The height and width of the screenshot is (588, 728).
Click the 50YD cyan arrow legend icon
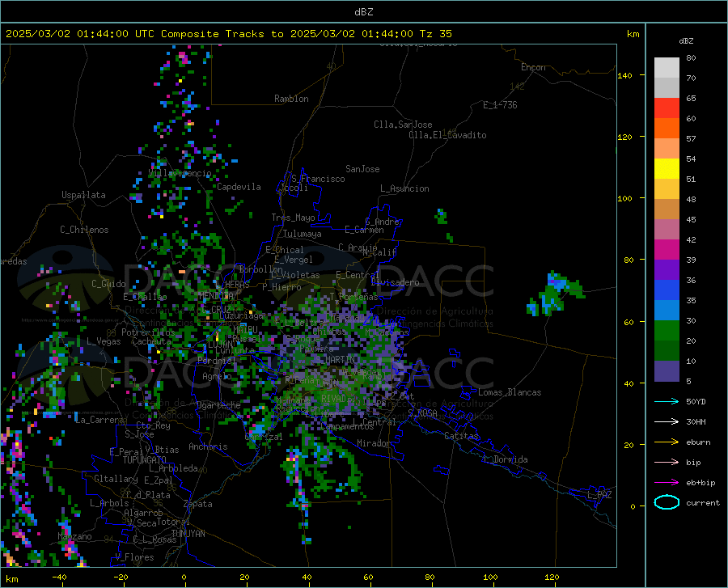coord(667,401)
